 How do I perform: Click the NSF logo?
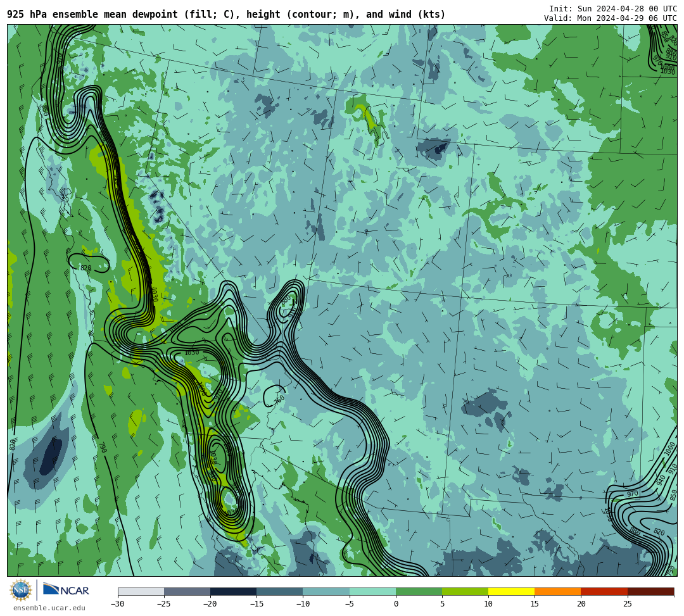tap(21, 590)
